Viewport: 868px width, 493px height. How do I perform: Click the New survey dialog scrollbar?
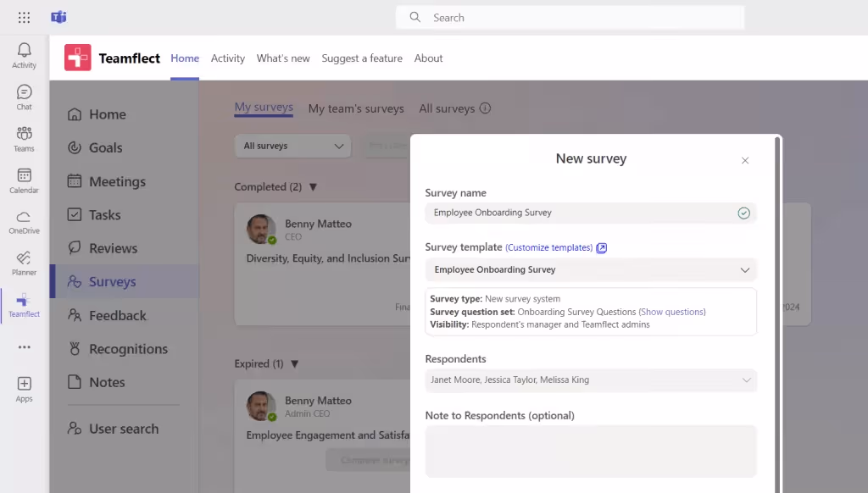(x=777, y=313)
